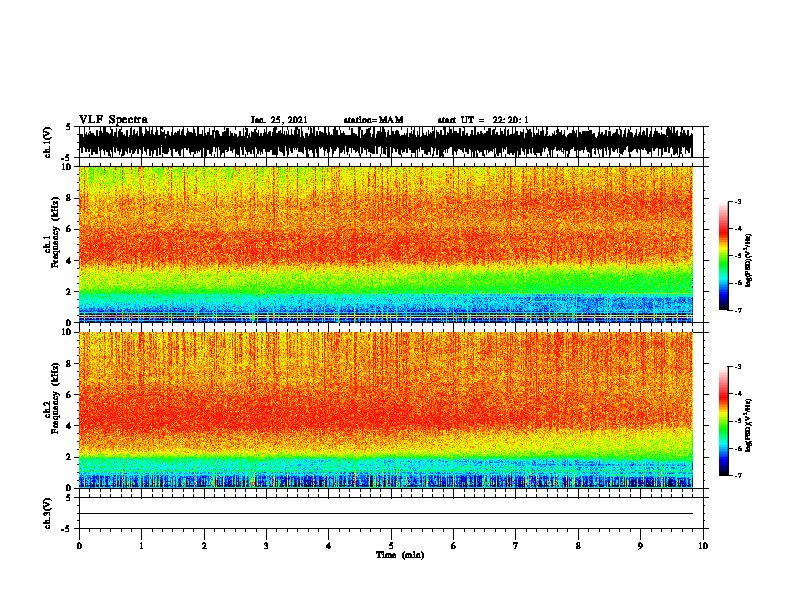The height and width of the screenshot is (612, 792).
Task: Click time axis tick label "8"
Action: tap(578, 545)
